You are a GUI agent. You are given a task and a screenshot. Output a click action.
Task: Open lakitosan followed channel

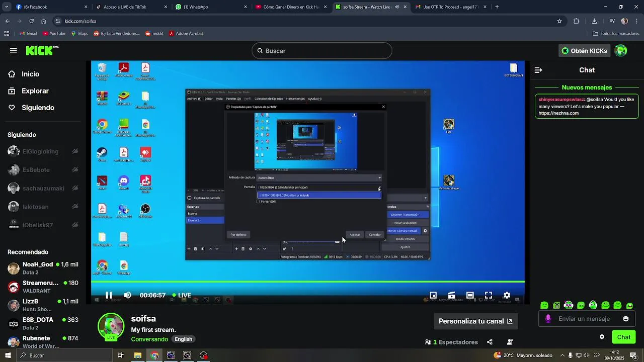point(43,207)
